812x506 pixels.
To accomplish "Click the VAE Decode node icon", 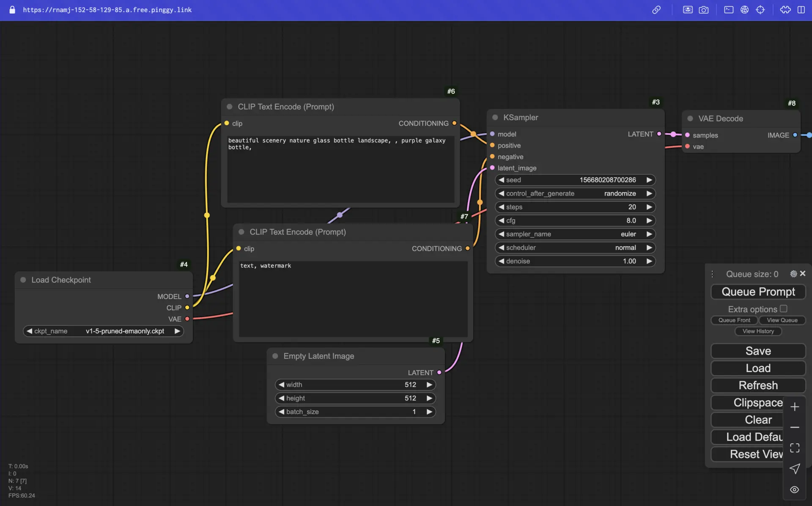I will [x=689, y=119].
